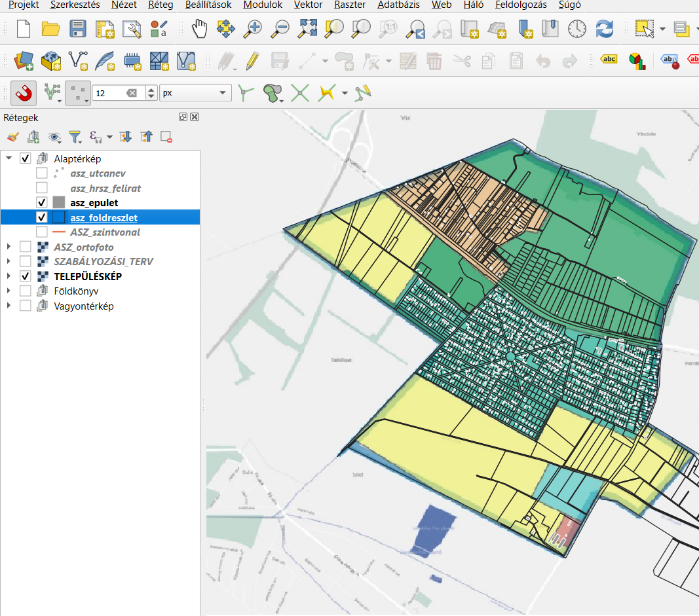
Task: Open the Vektor menu
Action: 308,5
